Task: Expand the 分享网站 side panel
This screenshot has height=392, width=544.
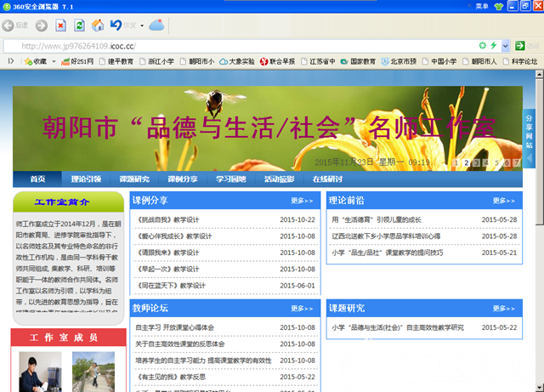Action: click(x=529, y=129)
